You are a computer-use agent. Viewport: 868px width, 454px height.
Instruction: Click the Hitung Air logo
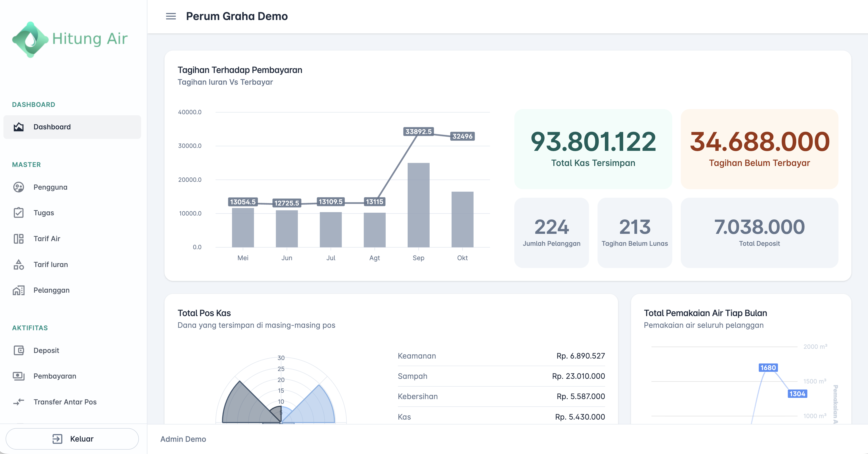coord(70,39)
